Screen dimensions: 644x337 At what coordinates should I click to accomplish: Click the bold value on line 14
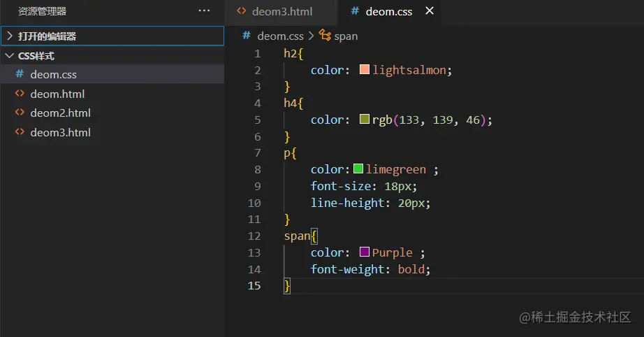click(x=411, y=270)
